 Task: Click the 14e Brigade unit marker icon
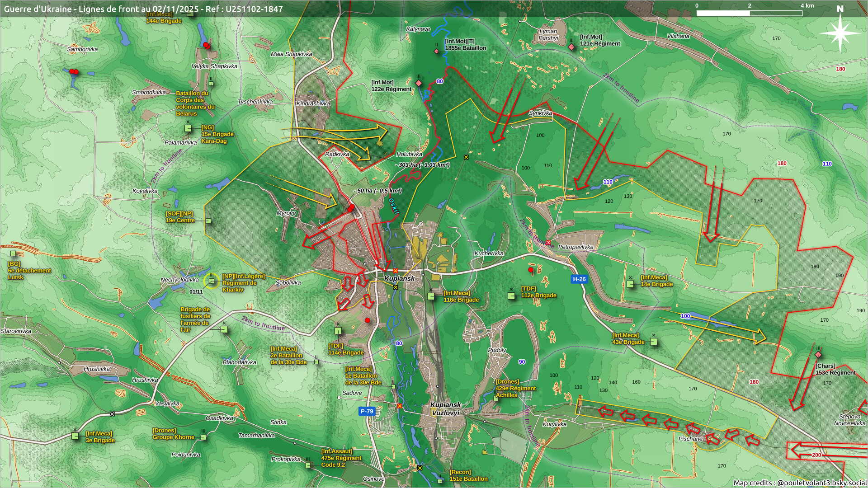coord(630,284)
